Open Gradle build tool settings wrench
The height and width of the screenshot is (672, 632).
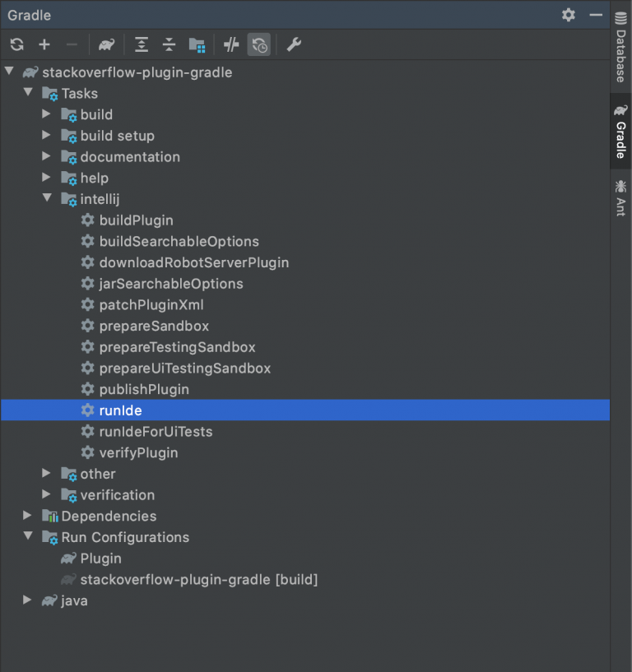(294, 44)
